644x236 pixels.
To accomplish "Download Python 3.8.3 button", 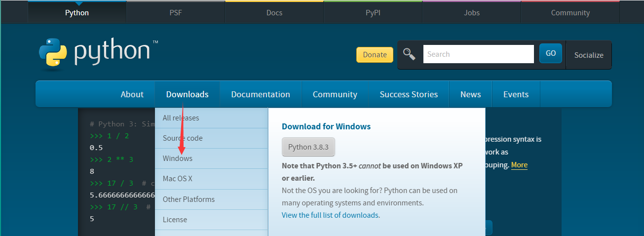I will 308,147.
